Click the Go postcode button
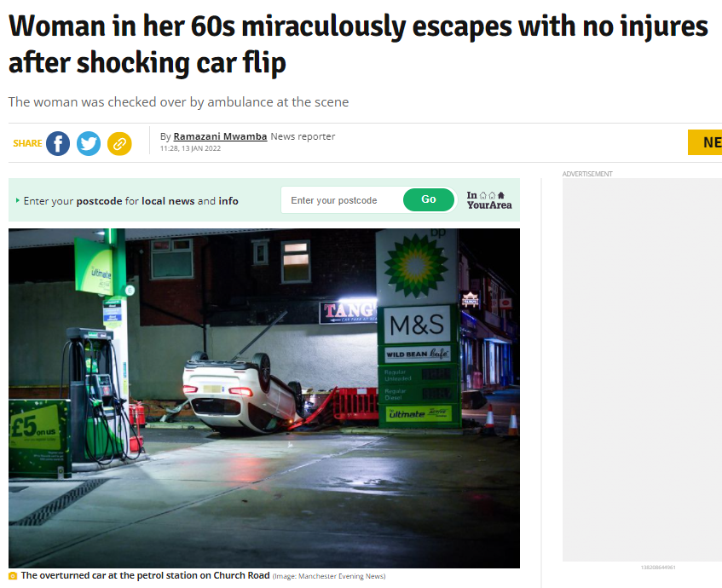Image resolution: width=722 pixels, height=588 pixels. 429,199
